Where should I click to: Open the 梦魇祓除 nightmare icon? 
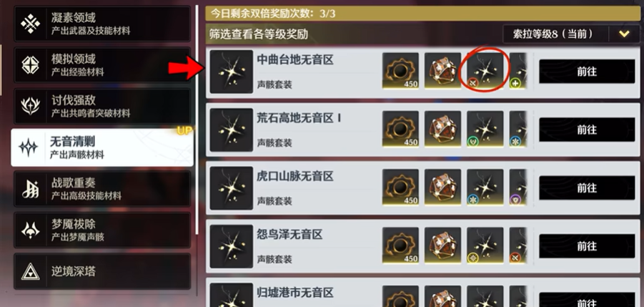coord(31,230)
